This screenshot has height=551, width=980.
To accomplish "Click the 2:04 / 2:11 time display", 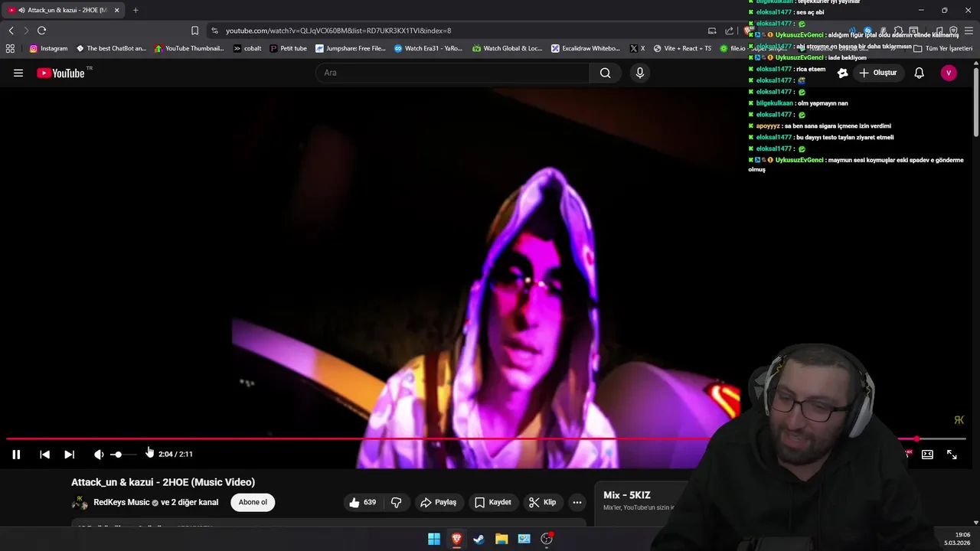I will pos(175,455).
